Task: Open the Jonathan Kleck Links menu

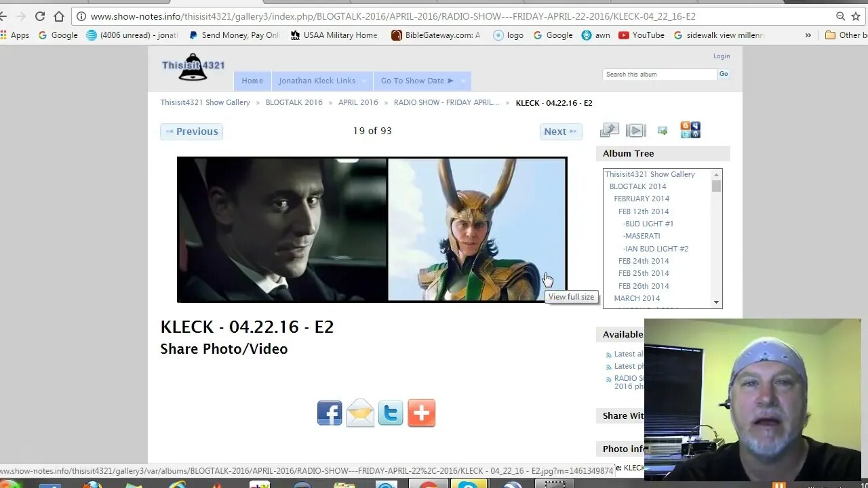Action: pos(317,81)
